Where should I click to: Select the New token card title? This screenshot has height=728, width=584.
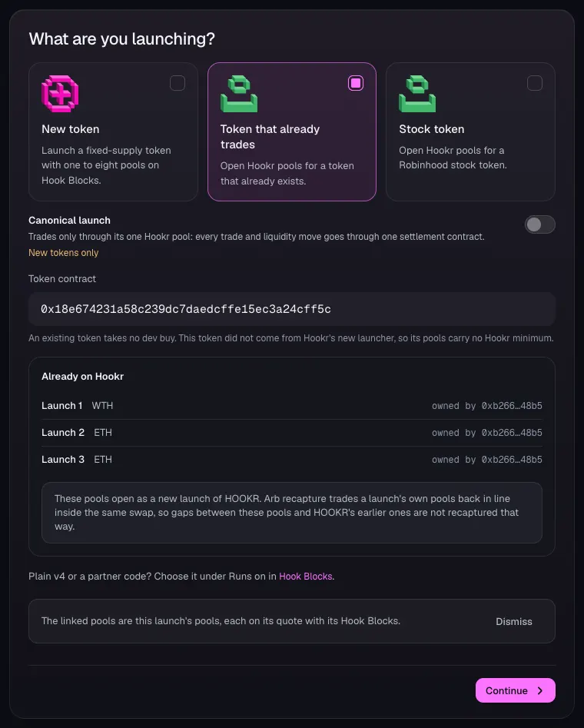[71, 129]
